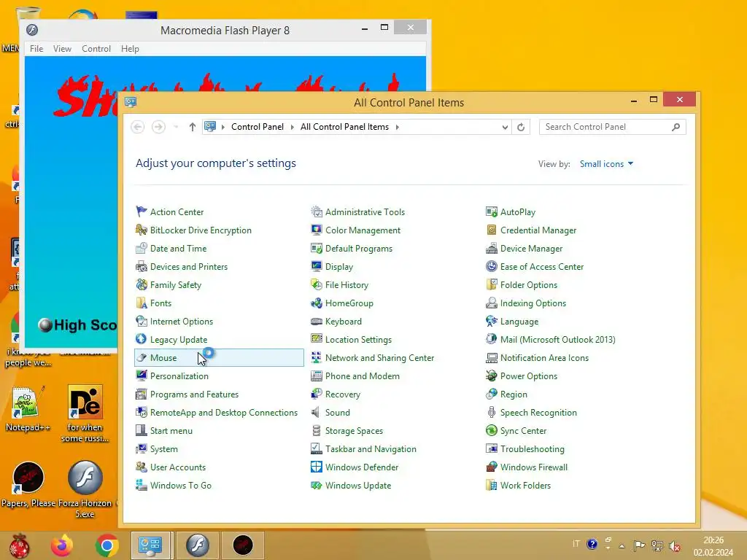
Task: Click the Legacy Update icon
Action: click(141, 340)
